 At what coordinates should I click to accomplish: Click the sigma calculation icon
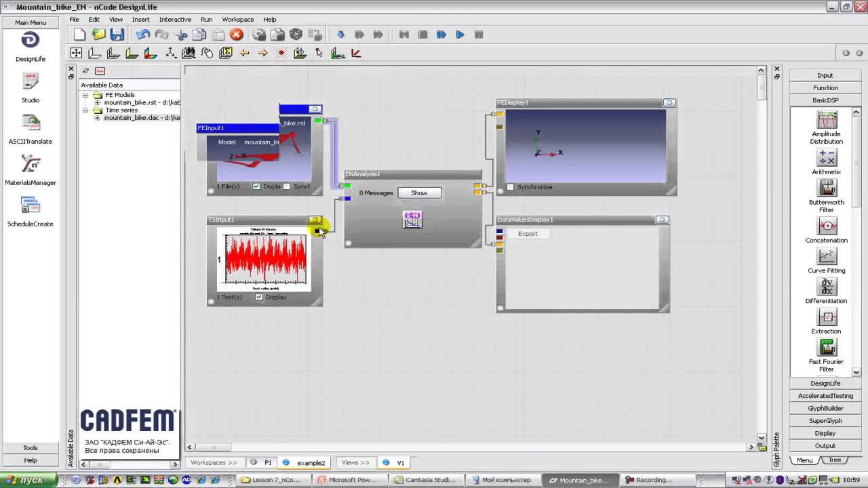point(226,53)
